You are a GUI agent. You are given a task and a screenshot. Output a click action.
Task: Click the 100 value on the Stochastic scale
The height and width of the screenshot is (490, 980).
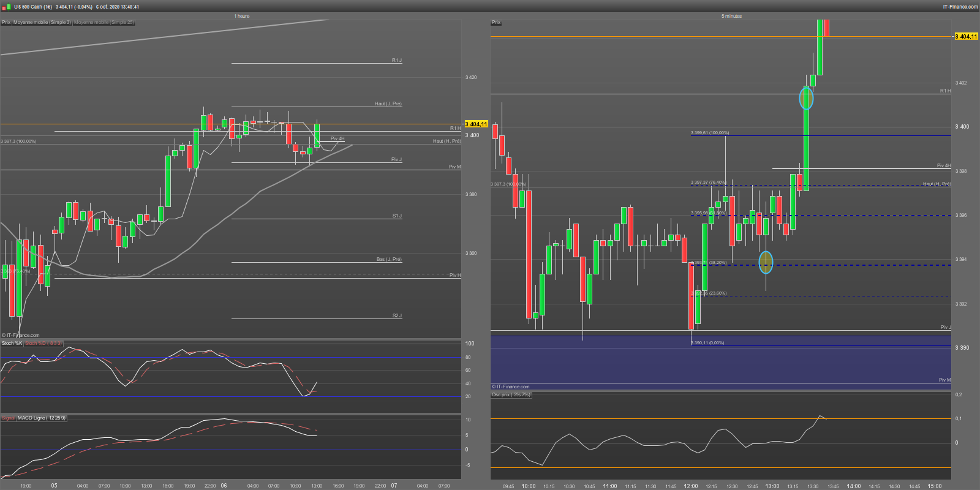470,344
